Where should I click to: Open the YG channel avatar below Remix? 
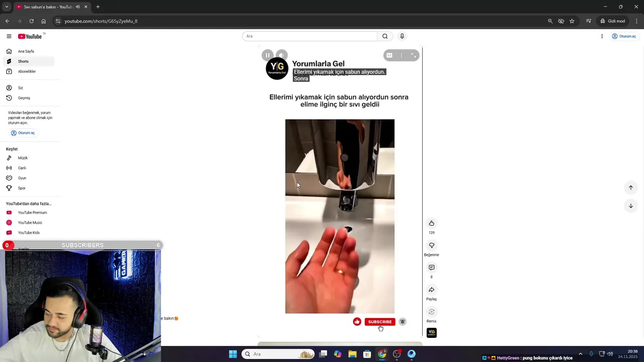coord(432,332)
